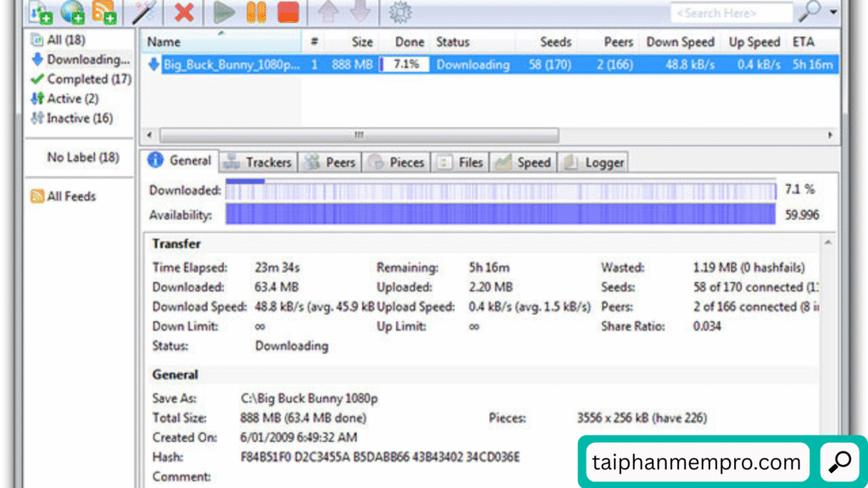The width and height of the screenshot is (868, 488).
Task: Select Completed (17) in the sidebar
Action: pyautogui.click(x=81, y=79)
